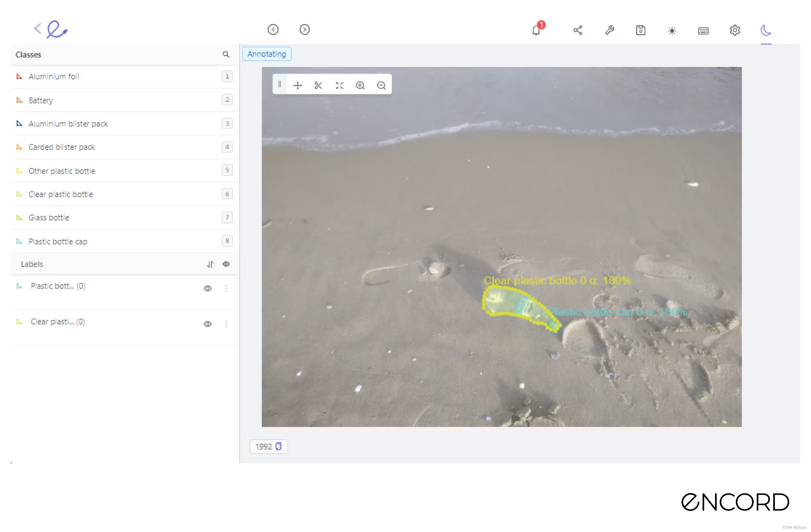Viewport: 811px width, 532px height.
Task: Select the Aluminium foil class
Action: [54, 76]
